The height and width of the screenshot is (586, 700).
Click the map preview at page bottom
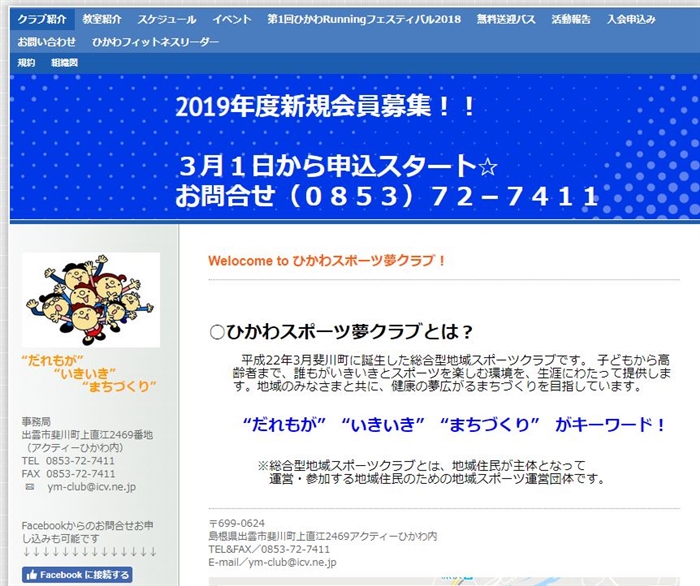point(444,582)
